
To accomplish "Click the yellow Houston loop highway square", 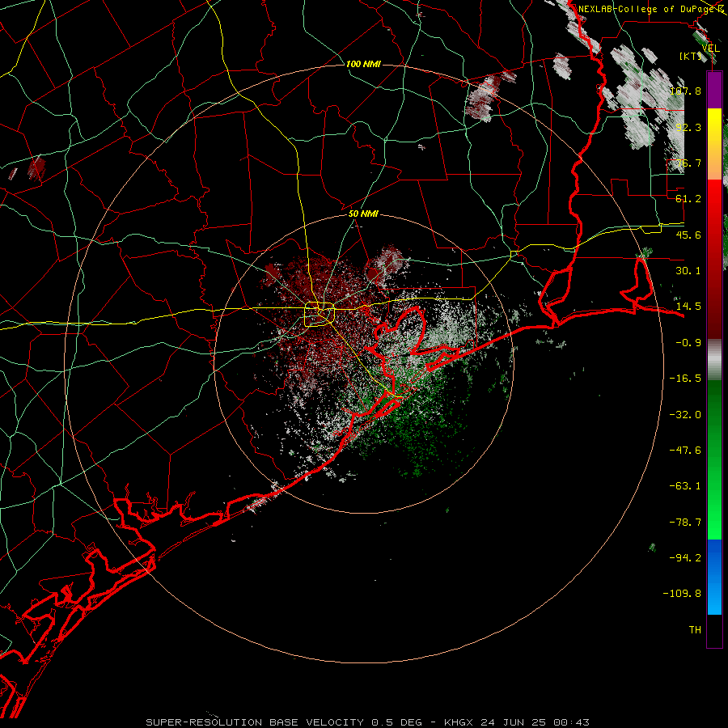I will [x=319, y=315].
